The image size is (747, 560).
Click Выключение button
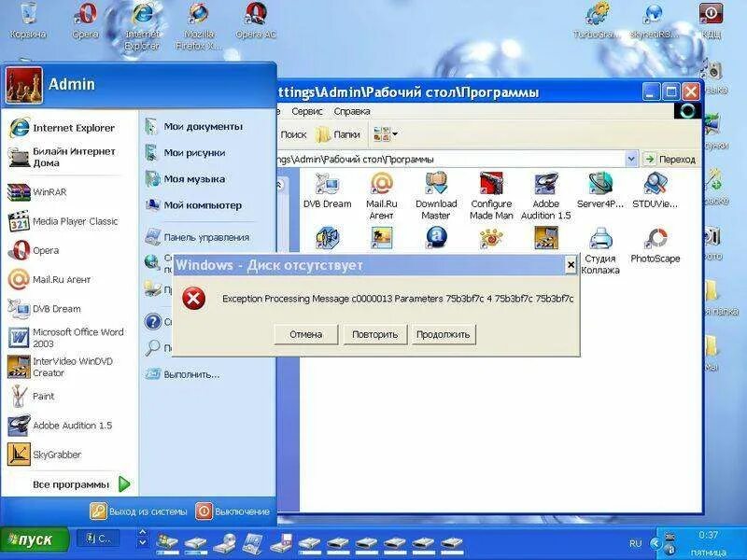coord(233,511)
